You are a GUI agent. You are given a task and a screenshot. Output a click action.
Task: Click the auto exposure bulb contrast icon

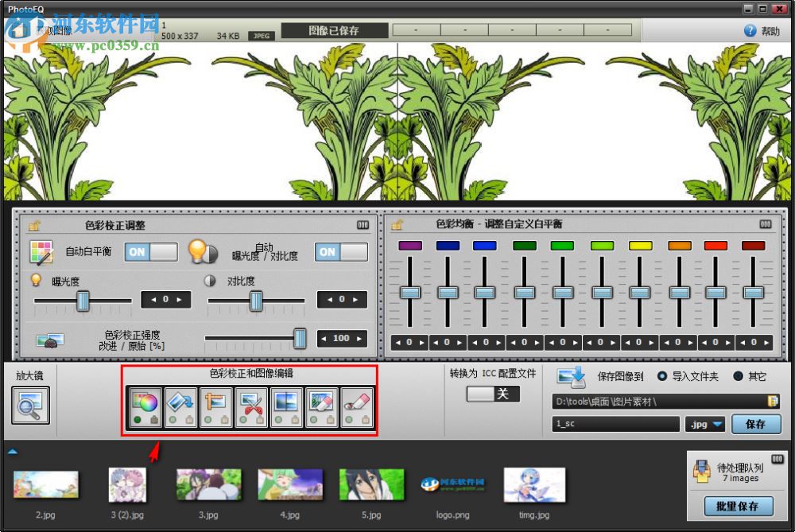click(x=202, y=251)
